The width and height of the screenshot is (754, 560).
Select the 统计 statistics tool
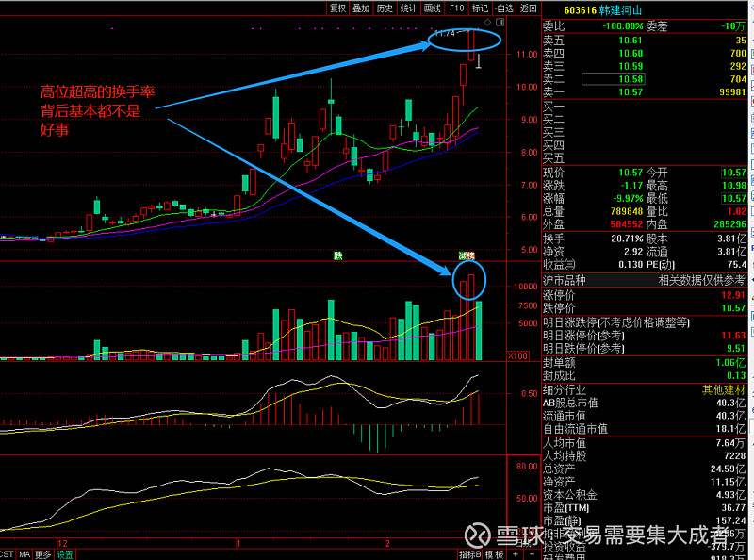tap(408, 8)
